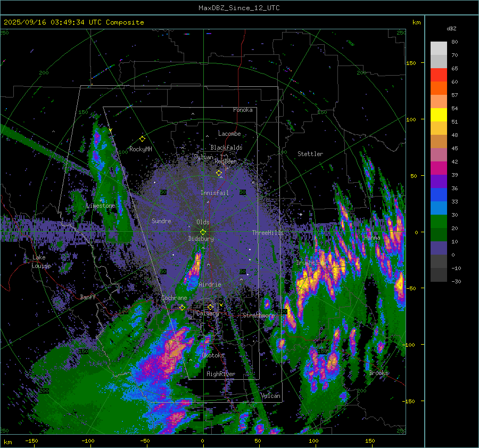This screenshot has height=448, width=479.
Task: Pick the bright yellow 51–54 dBZ legend swatch
Action: [439, 115]
